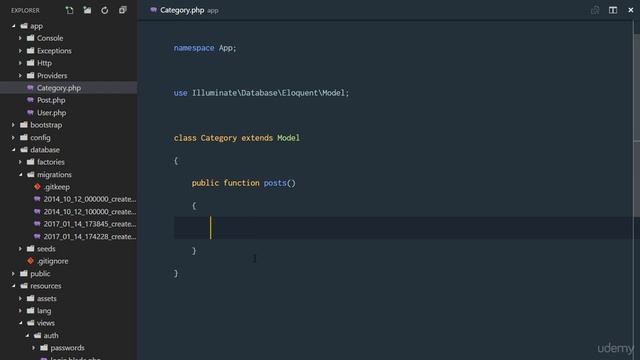Expand the lang folder arrow

[x=20, y=311]
